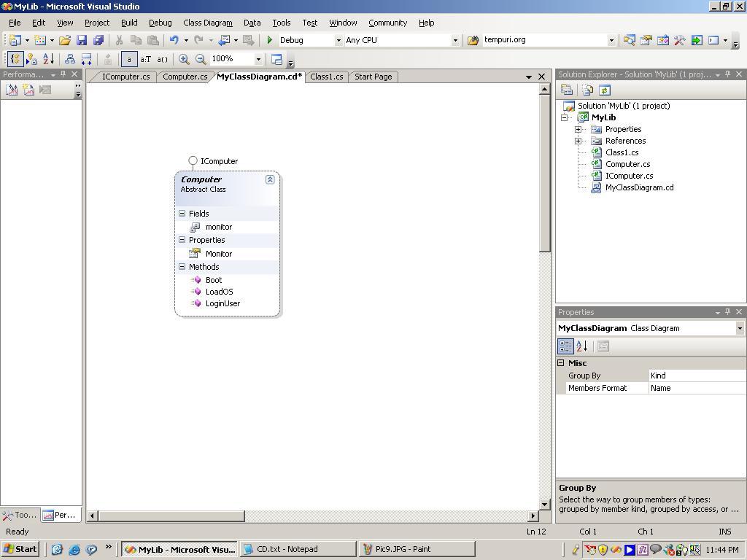Viewport: 747px width, 560px height.
Task: Click the Sort Alphabetically class diagram icon
Action: 48,59
